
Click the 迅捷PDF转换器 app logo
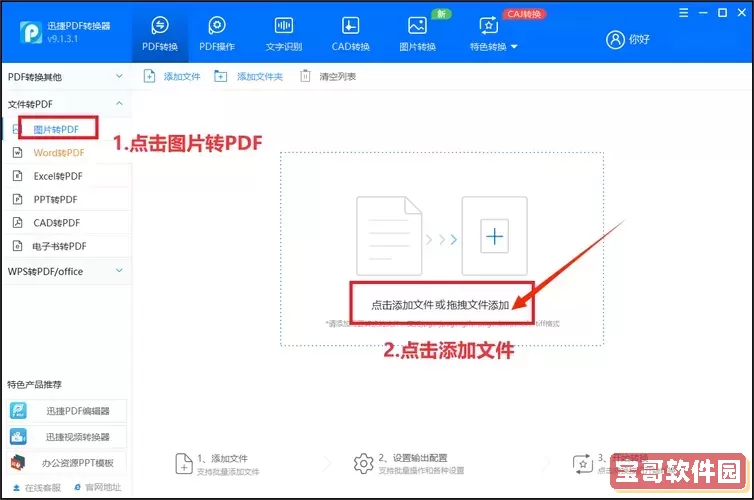(x=31, y=32)
